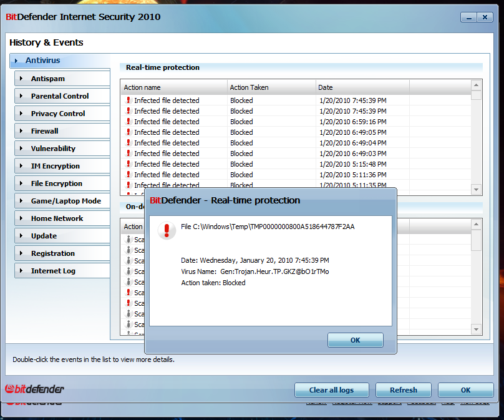The width and height of the screenshot is (504, 420).
Task: Expand the Privacy Control arrow
Action: point(21,113)
